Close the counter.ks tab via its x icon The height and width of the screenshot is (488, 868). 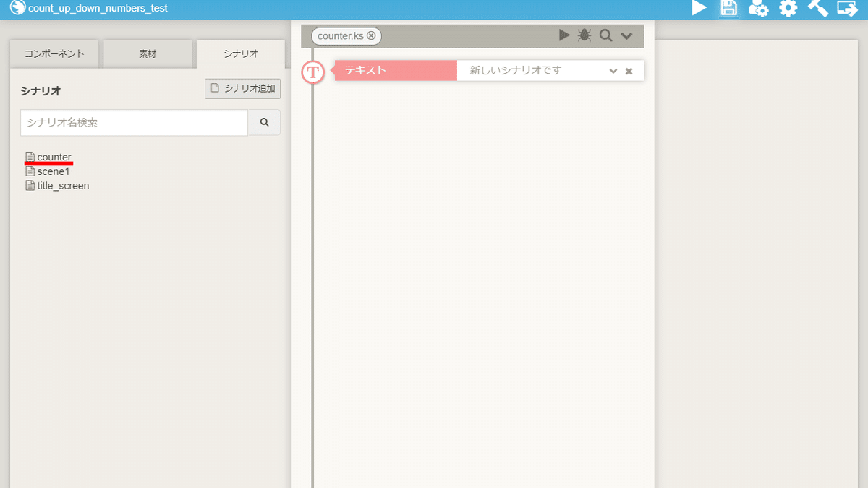[x=371, y=35]
